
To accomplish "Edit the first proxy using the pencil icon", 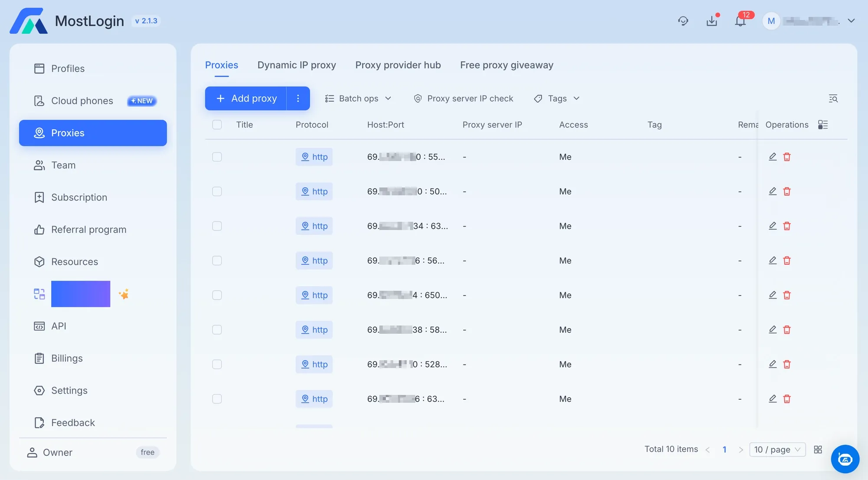I will pos(772,157).
